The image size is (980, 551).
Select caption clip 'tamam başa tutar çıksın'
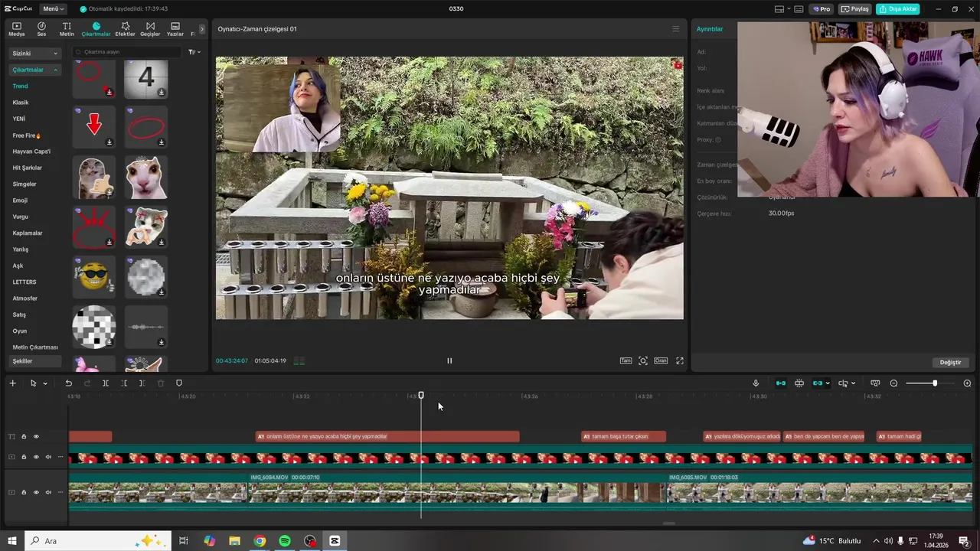click(x=623, y=437)
